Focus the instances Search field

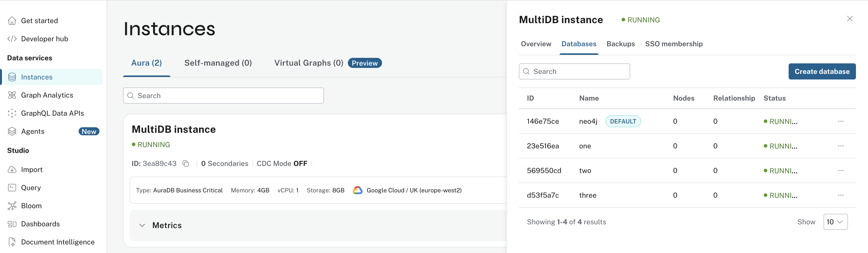[x=223, y=96]
